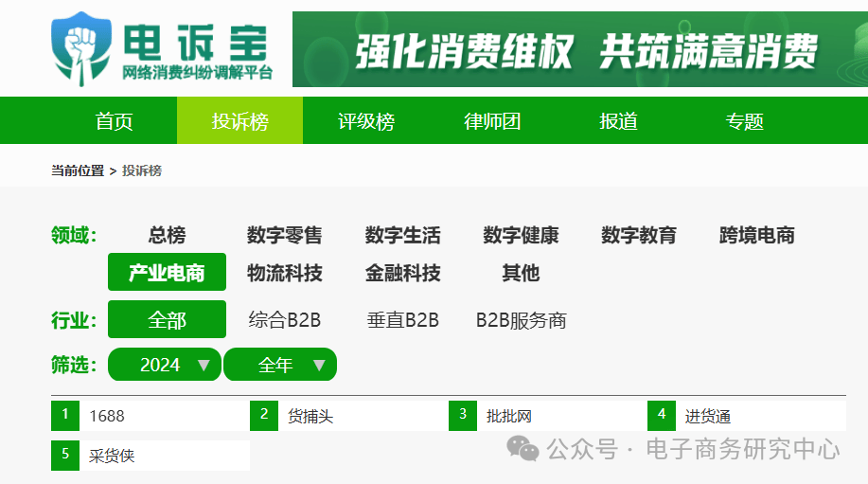Click the 全部 industry button
The height and width of the screenshot is (484, 868).
pyautogui.click(x=167, y=319)
